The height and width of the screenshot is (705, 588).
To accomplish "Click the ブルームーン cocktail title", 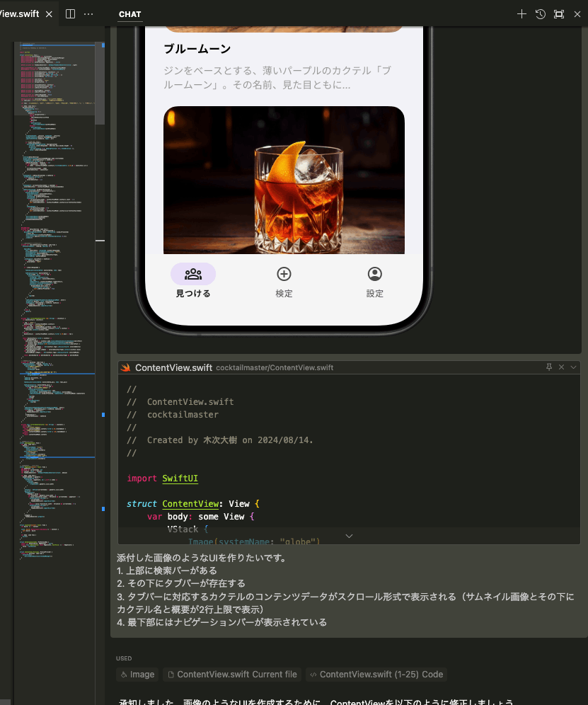I will click(197, 49).
